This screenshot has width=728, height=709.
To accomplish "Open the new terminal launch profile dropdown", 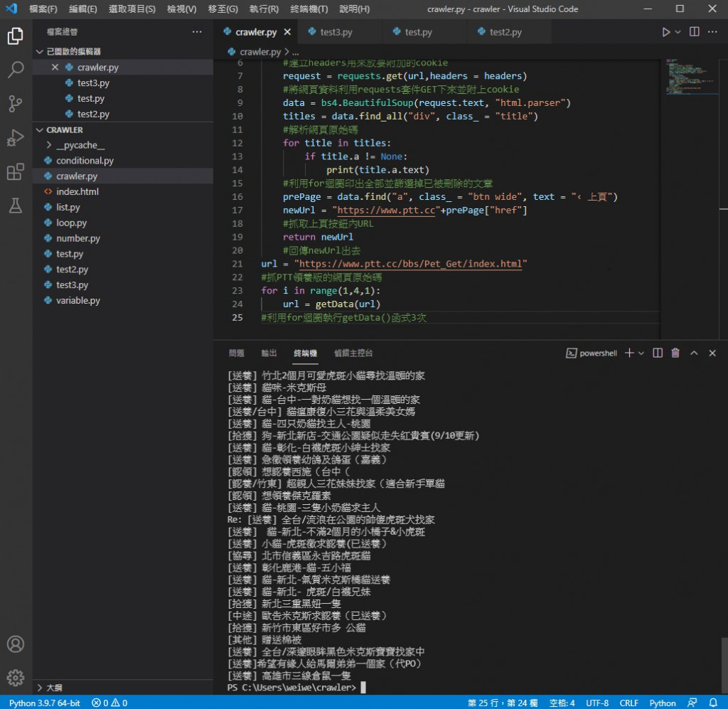I will tap(641, 353).
